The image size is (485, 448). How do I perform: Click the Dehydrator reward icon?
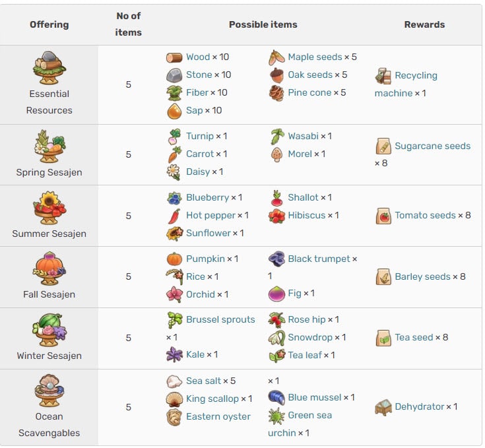[x=383, y=407]
